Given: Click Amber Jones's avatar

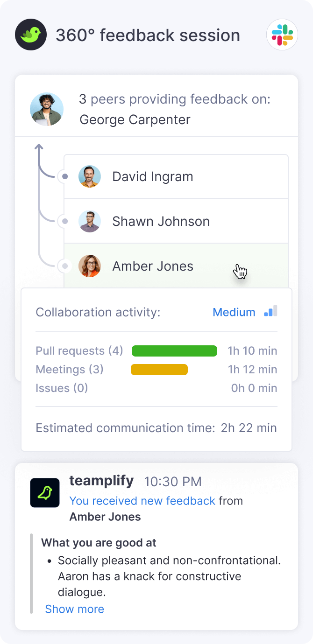Looking at the screenshot, I should (x=90, y=266).
